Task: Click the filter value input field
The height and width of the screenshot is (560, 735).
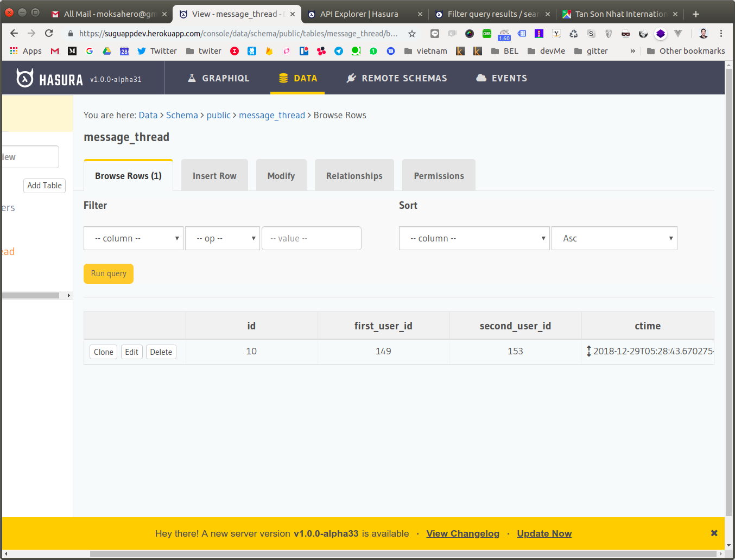Action: (x=311, y=238)
